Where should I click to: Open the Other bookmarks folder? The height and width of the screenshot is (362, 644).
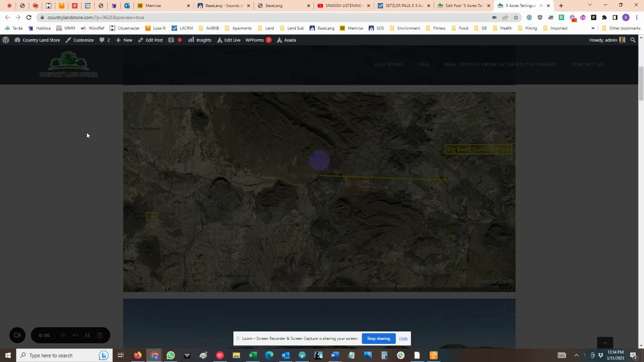pos(621,28)
